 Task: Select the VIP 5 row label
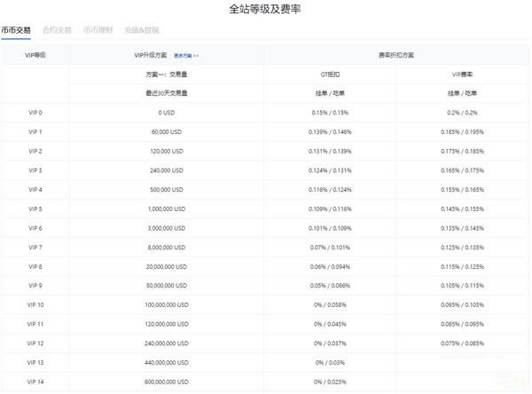coord(35,208)
